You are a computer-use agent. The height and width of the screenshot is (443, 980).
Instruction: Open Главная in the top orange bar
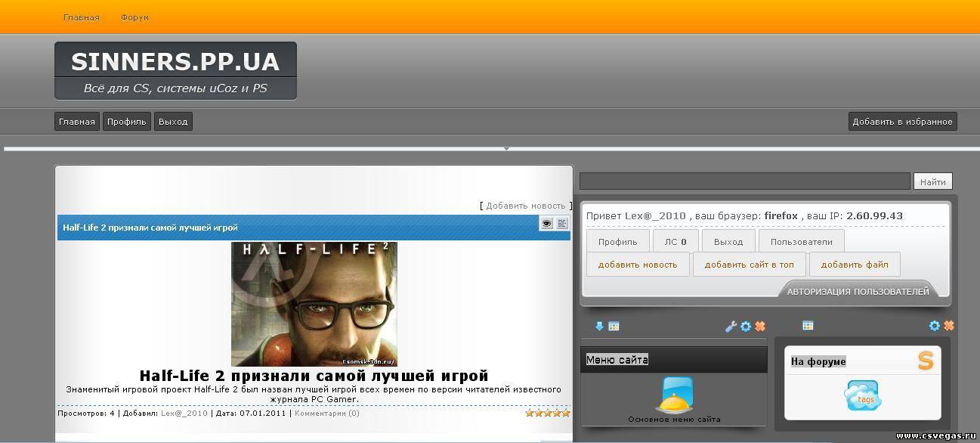click(x=82, y=17)
